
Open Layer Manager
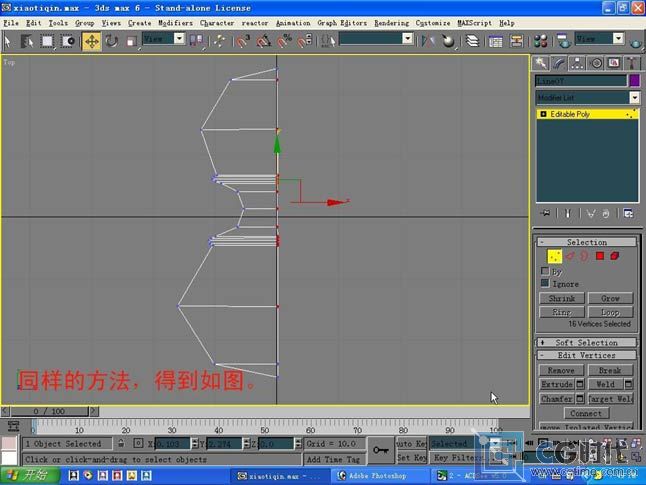click(x=472, y=41)
